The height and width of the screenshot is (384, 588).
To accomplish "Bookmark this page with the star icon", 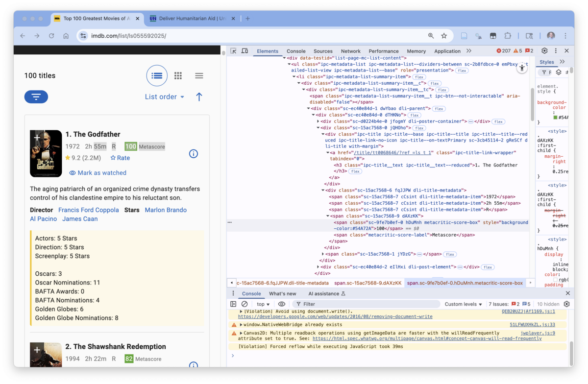I will point(444,36).
